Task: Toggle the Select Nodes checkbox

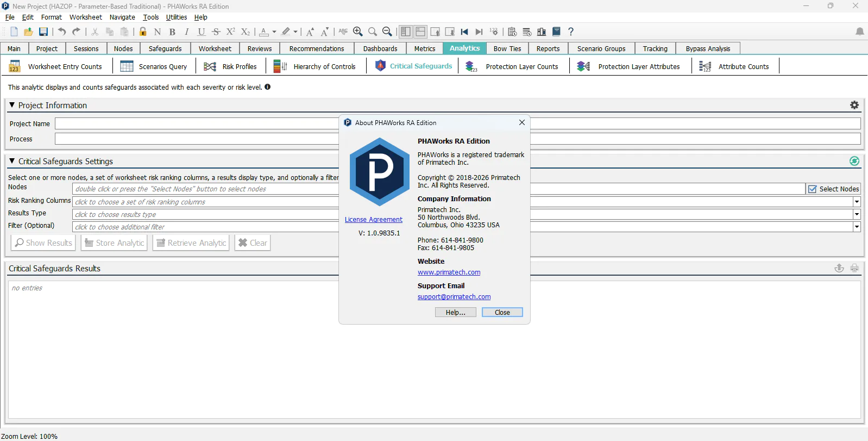Action: pos(813,189)
